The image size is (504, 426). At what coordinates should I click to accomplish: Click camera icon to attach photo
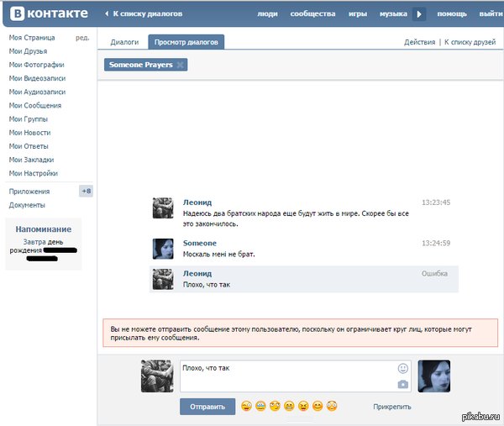403,384
